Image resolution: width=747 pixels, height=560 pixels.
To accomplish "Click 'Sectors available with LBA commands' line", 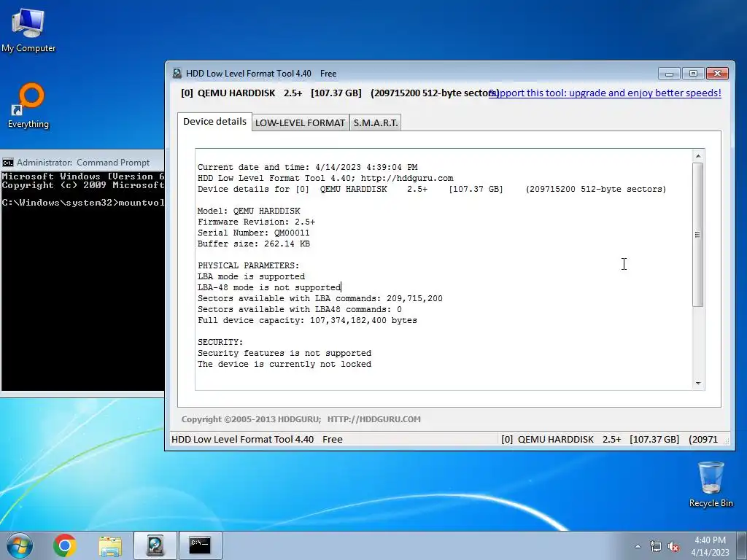I will pos(320,298).
